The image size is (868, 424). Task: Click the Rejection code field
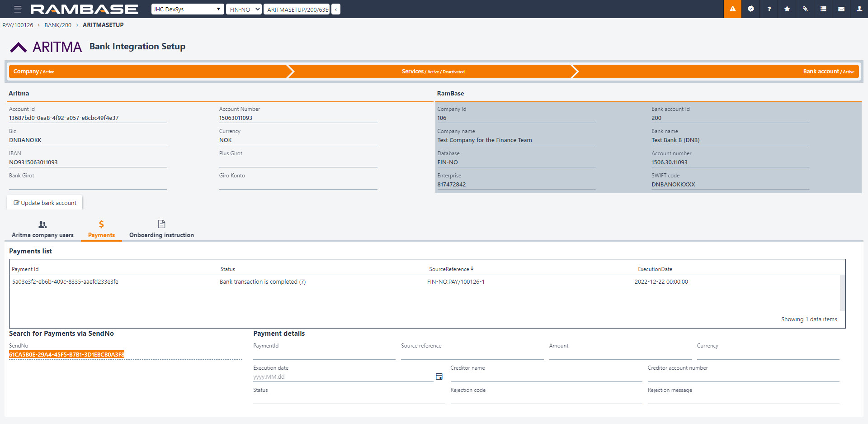click(546, 399)
